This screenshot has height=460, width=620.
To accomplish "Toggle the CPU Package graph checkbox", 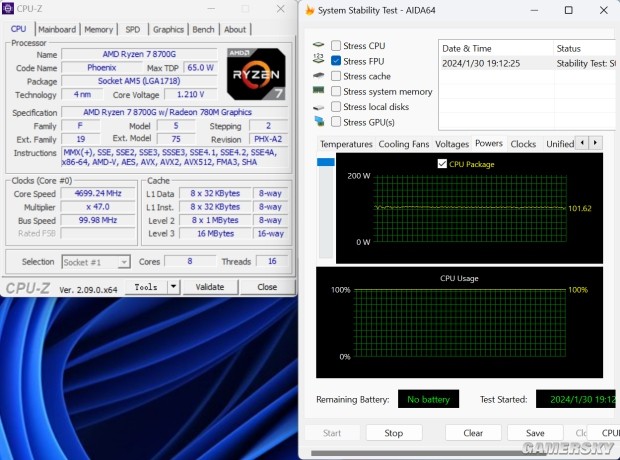I will [442, 164].
